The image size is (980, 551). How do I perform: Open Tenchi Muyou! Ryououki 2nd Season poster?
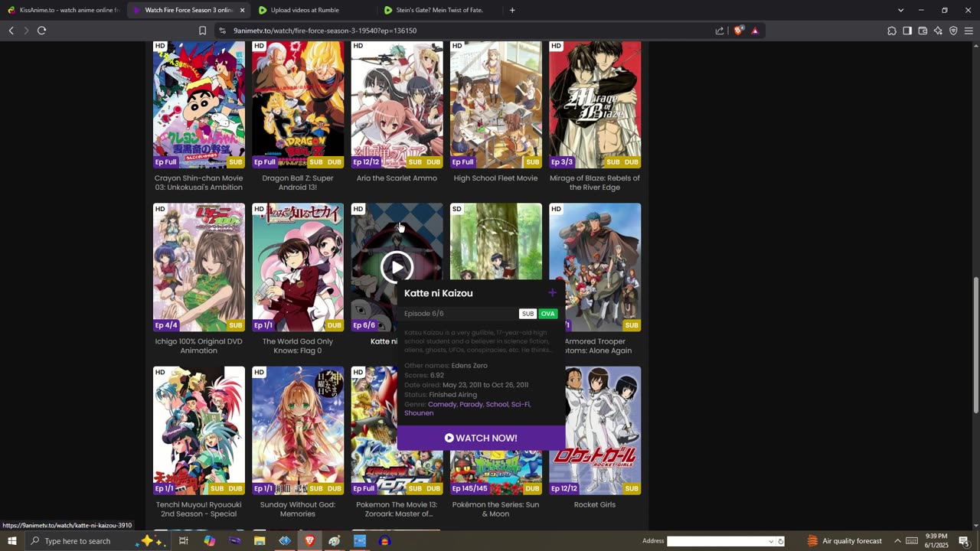click(x=199, y=430)
